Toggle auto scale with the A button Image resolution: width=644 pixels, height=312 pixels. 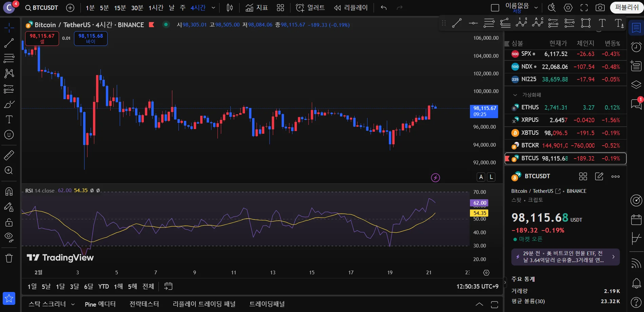[481, 177]
